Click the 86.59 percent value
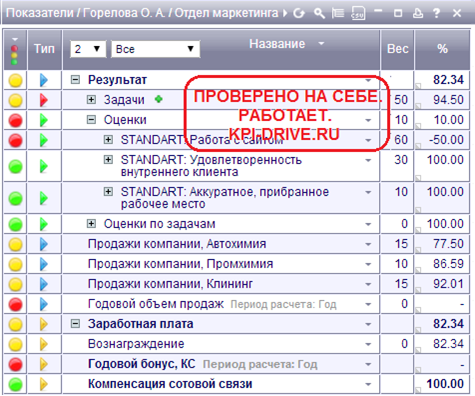Image resolution: width=475 pixels, height=396 pixels. click(448, 264)
